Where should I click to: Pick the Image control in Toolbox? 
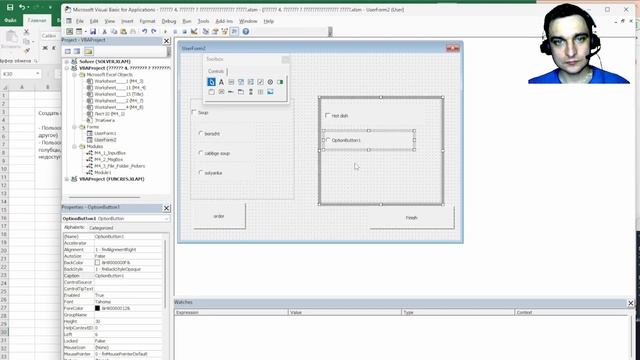(270, 92)
